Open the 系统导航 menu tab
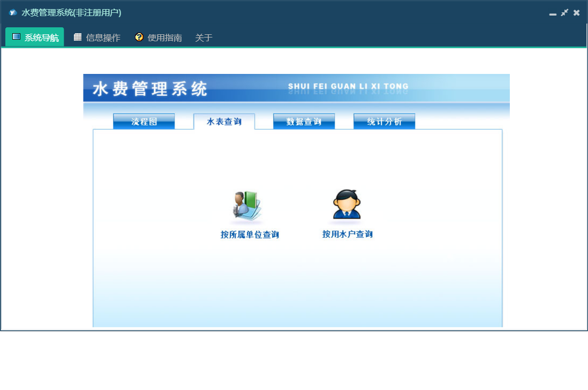The image size is (588, 390). point(35,37)
